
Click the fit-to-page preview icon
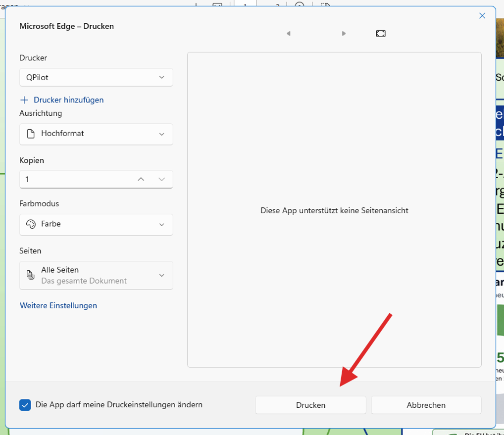coord(381,34)
